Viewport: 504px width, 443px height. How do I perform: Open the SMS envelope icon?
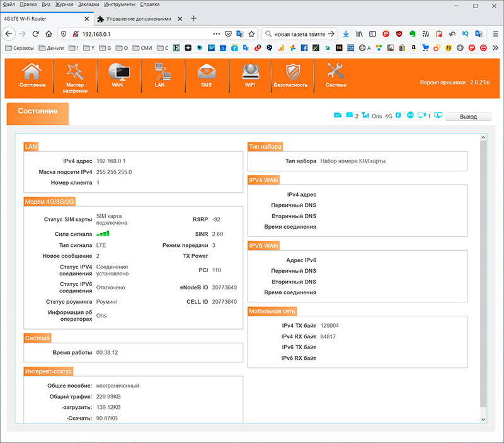point(206,72)
